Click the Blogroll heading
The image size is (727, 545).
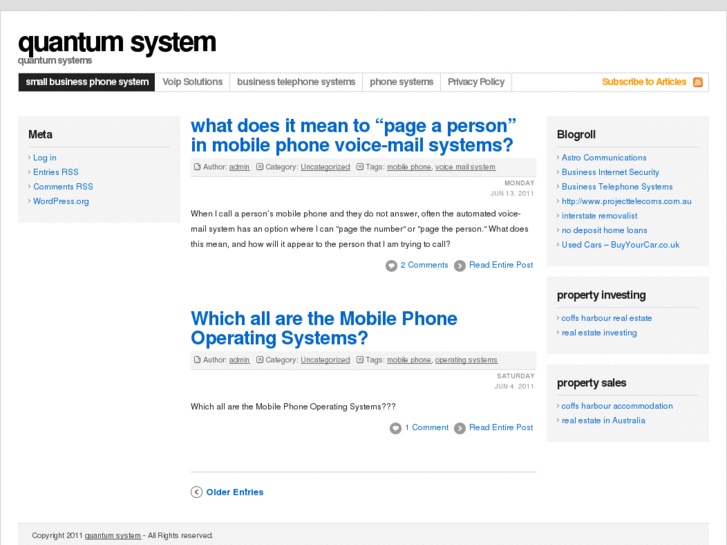(576, 135)
